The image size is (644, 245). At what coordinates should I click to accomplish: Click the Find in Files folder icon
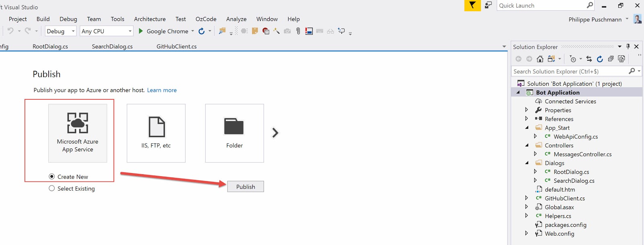coord(222,31)
